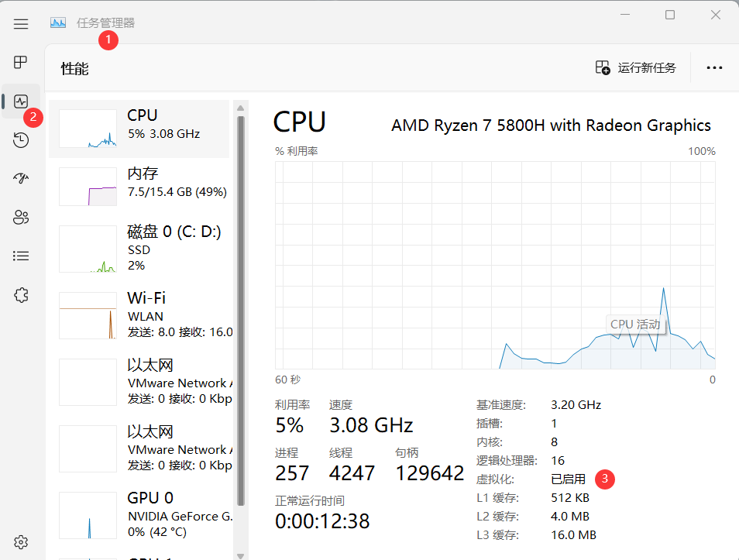Screen dimensions: 739x560
Task: Click the disk 0 mini graph thumbnail
Action: (x=88, y=249)
